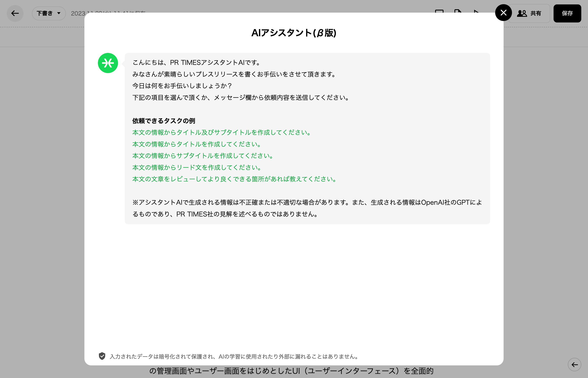Click the security shield icon at bottom
This screenshot has width=588, height=378.
pos(102,356)
